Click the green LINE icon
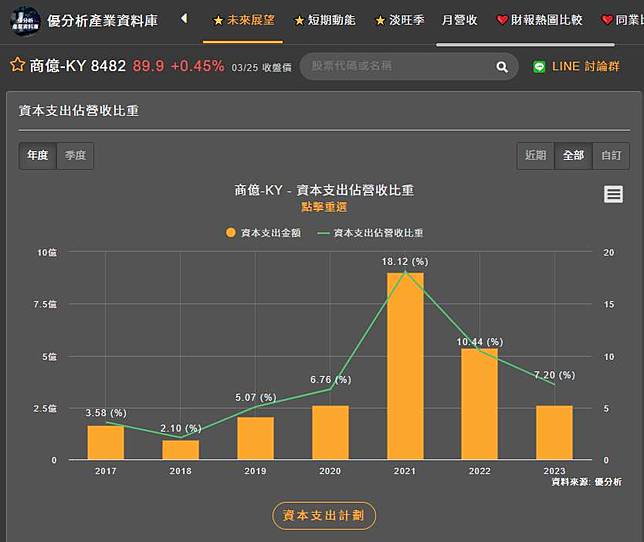Screen dimensions: 644x542 coord(539,67)
